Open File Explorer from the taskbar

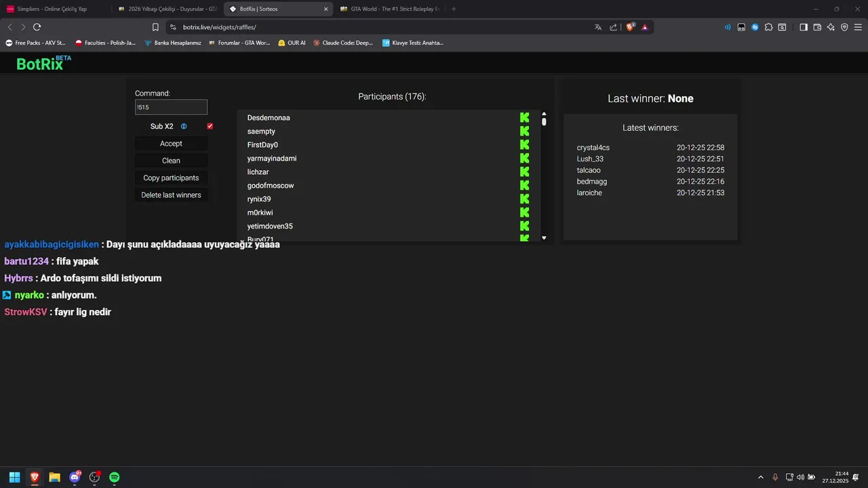54,477
